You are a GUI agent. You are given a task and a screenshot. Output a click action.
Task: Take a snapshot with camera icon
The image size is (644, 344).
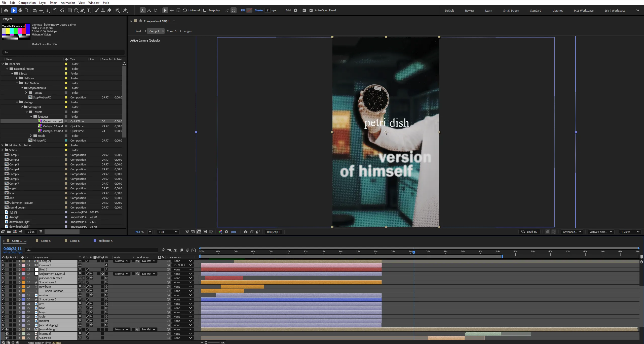(x=246, y=232)
